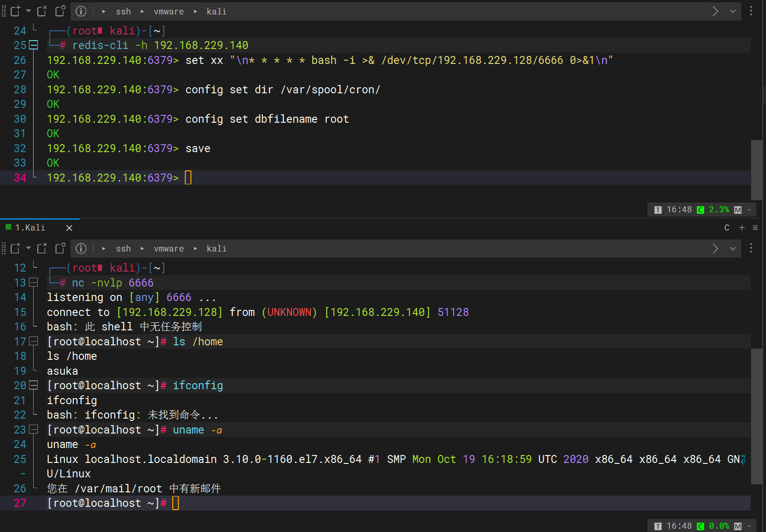Click the 'save' command text
This screenshot has width=766, height=532.
pos(198,148)
